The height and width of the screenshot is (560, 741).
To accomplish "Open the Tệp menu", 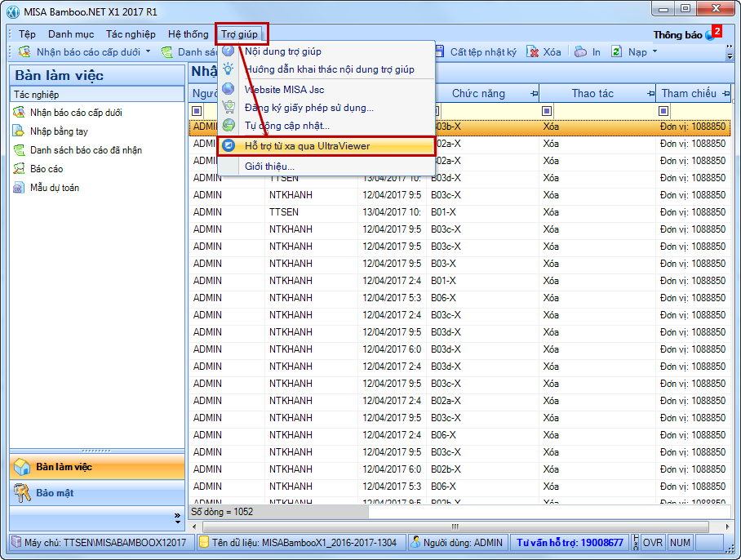I will click(x=27, y=34).
